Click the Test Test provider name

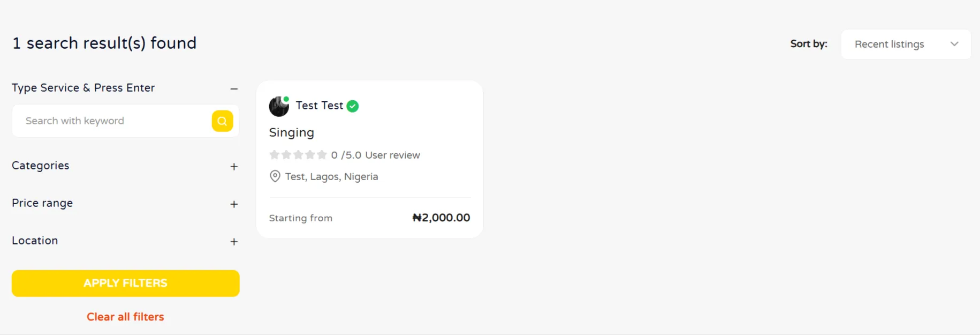point(320,106)
